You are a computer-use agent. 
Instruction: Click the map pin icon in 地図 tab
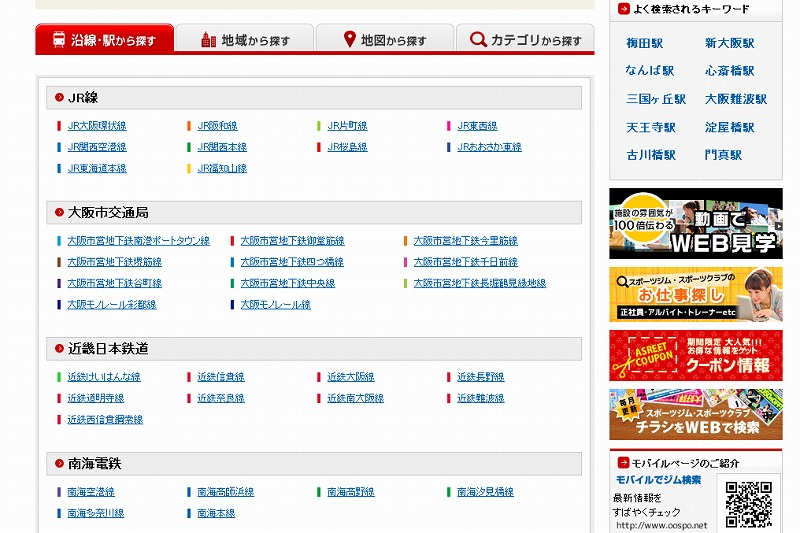pyautogui.click(x=349, y=39)
